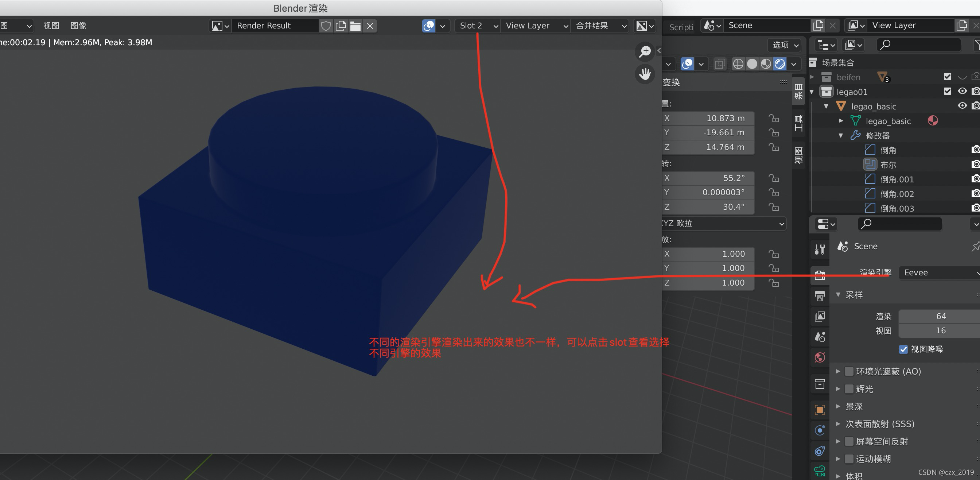Expand the beifen collection in outliner
The height and width of the screenshot is (480, 980).
[x=812, y=77]
